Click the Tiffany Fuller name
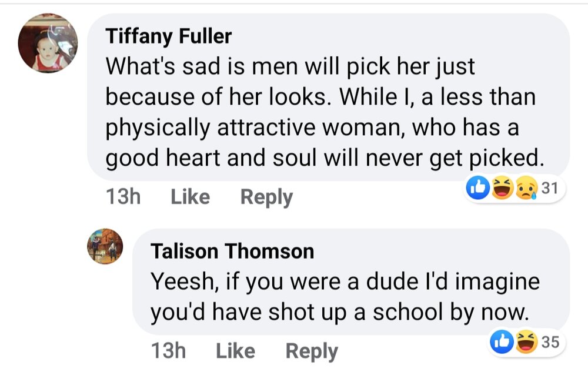Screen dimensions: 588x372 tap(169, 36)
